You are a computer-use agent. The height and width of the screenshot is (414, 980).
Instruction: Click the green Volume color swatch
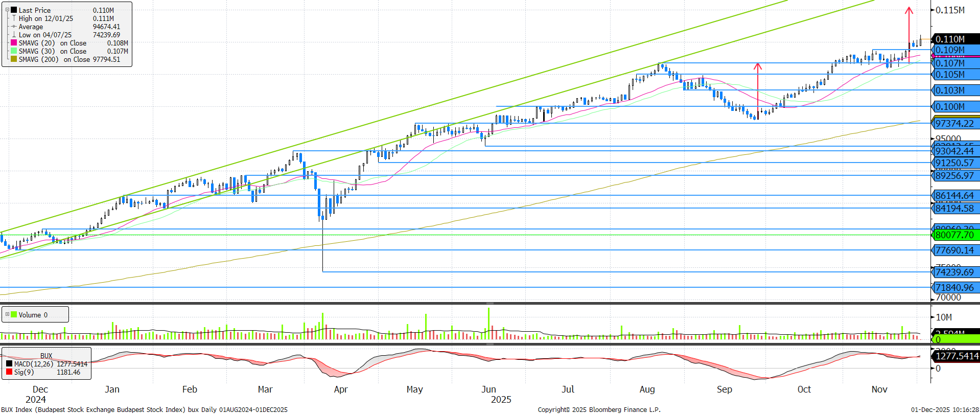point(14,314)
